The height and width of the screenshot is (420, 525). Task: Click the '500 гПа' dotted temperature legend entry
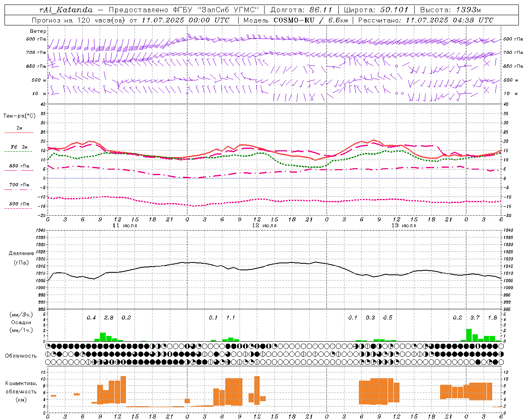[19, 204]
